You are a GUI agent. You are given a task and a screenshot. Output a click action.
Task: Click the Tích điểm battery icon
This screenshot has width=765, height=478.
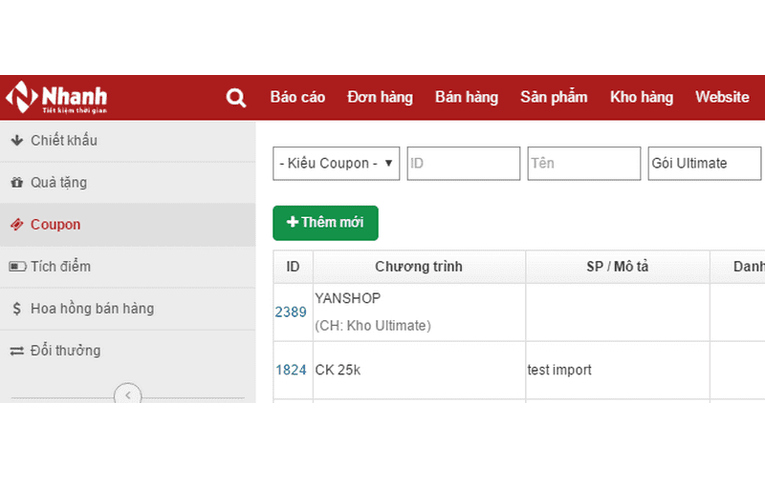click(x=18, y=266)
